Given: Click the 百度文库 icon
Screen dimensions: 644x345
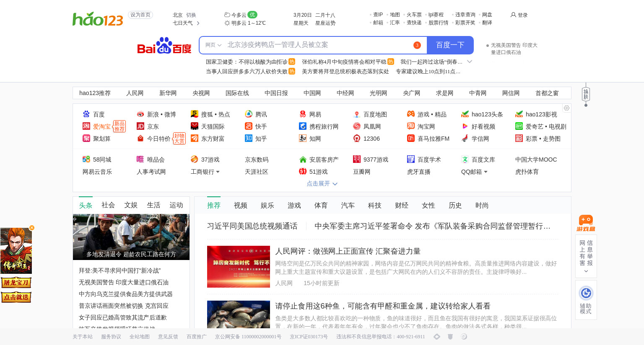Looking at the screenshot, I should pyautogui.click(x=465, y=159).
